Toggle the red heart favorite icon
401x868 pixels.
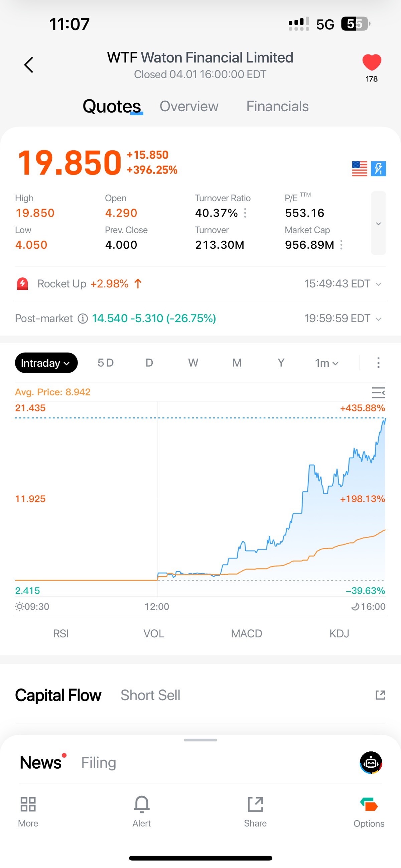tap(371, 63)
